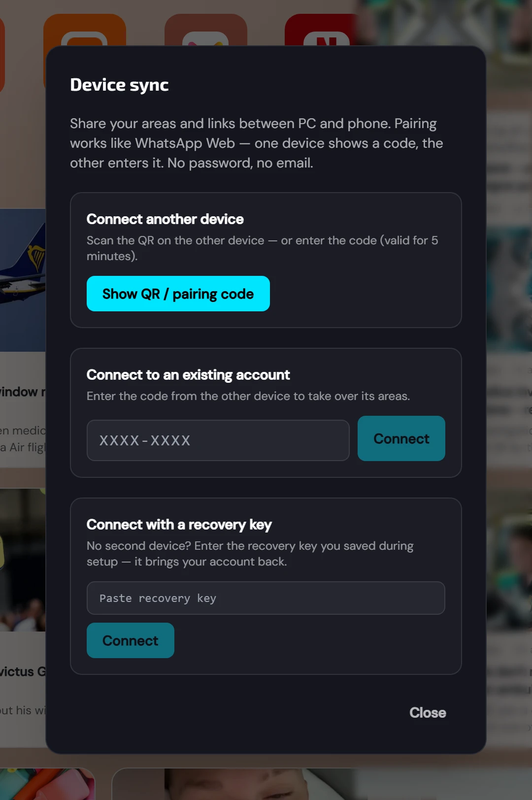Open the Gmail shortcut tile
The height and width of the screenshot is (800, 532).
206,30
